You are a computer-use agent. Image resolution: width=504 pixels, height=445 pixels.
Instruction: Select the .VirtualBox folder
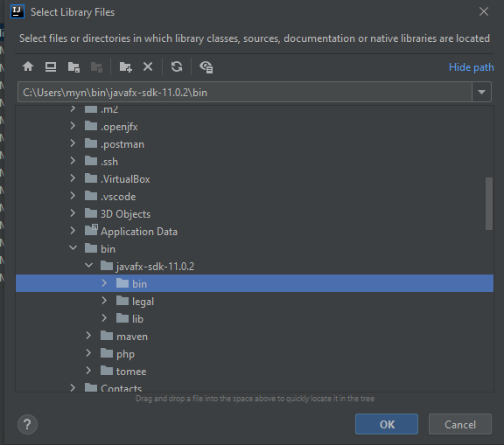tap(125, 179)
